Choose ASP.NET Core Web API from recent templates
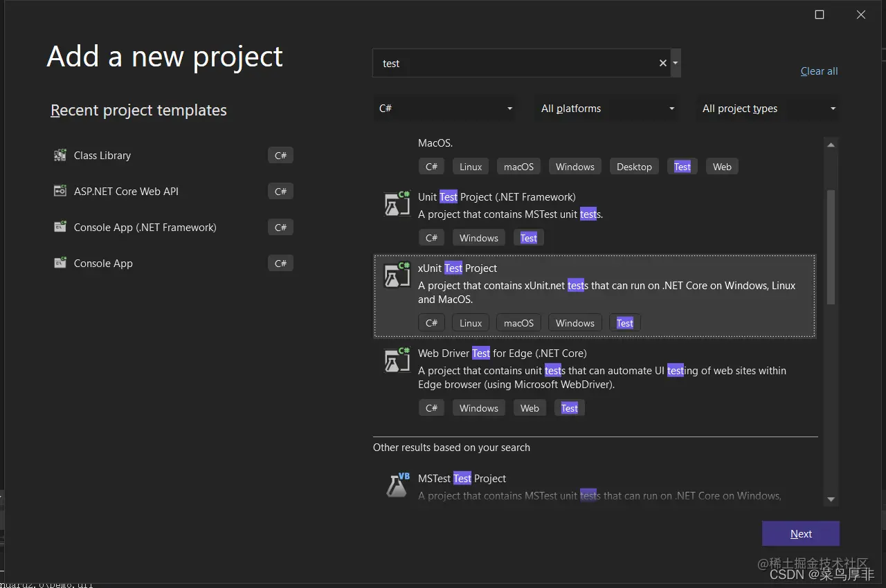Image resolution: width=886 pixels, height=588 pixels. pos(126,192)
